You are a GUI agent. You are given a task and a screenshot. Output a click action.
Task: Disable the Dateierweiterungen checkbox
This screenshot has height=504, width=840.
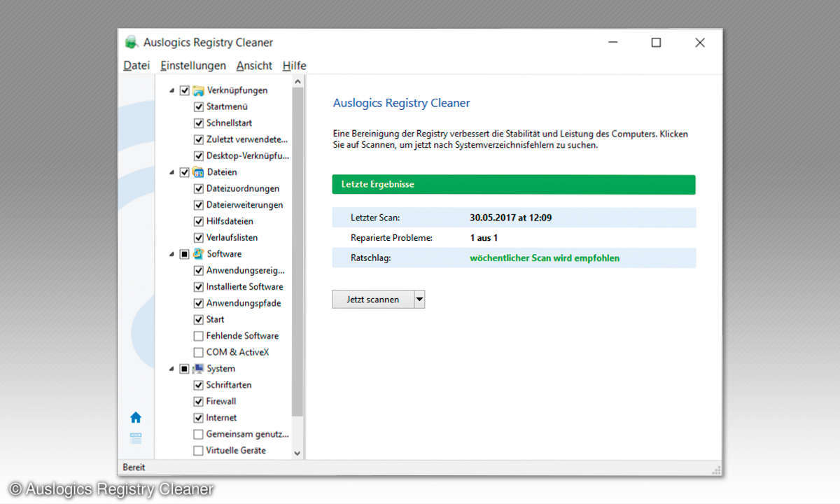[x=198, y=205]
